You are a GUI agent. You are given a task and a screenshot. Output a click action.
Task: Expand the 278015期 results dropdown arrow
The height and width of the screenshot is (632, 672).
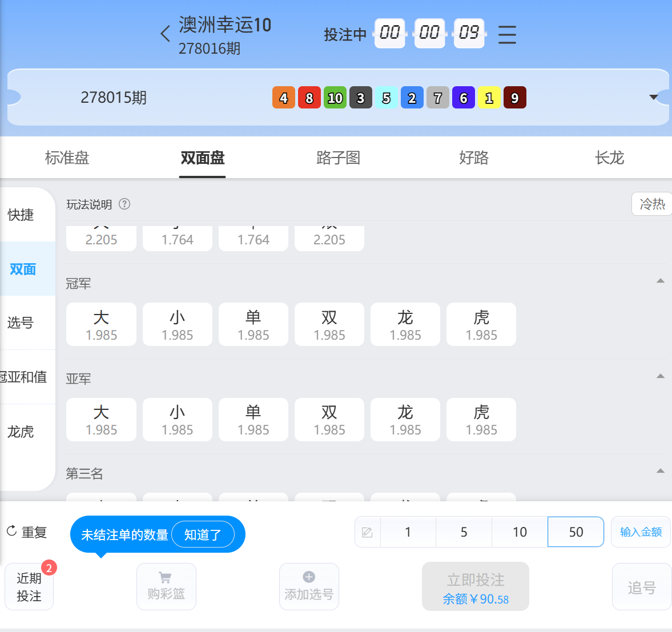[653, 97]
